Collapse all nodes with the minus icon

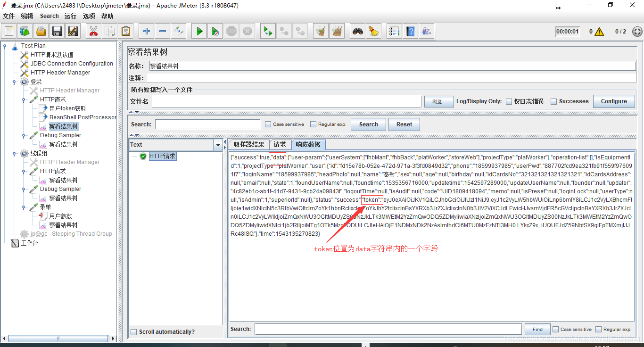(163, 32)
